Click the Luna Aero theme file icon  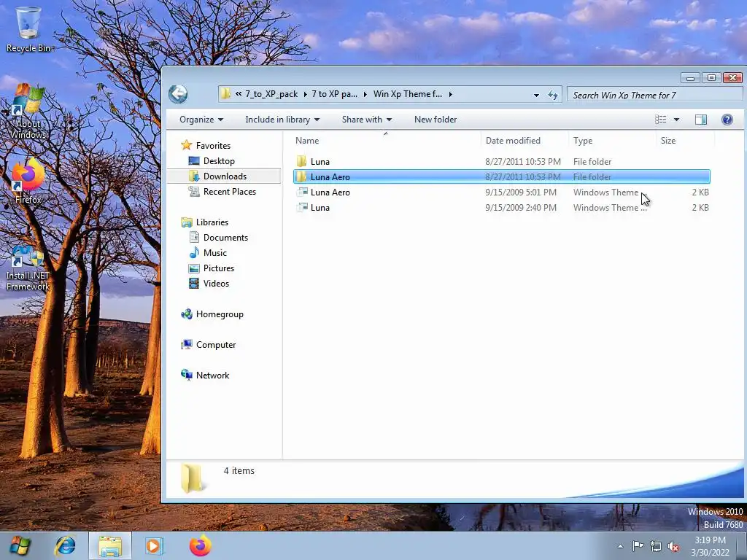tap(301, 192)
